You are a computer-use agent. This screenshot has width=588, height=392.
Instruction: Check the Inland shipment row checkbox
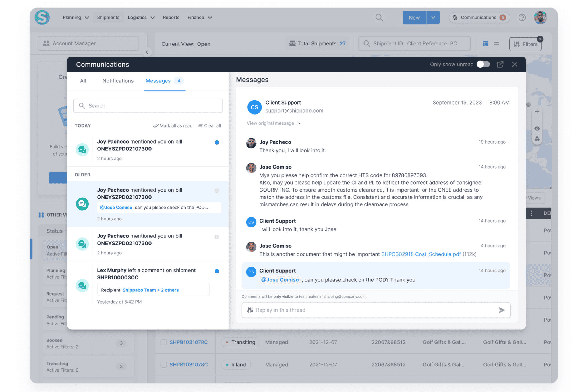click(164, 364)
